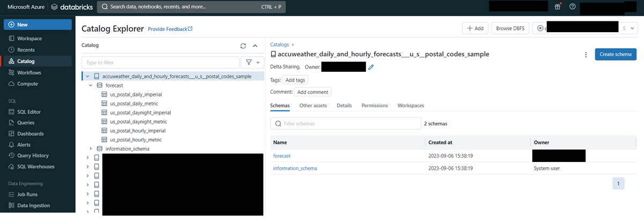Focus the search data, notebooks box
Screen dimensions: 644x223
(x=192, y=7)
